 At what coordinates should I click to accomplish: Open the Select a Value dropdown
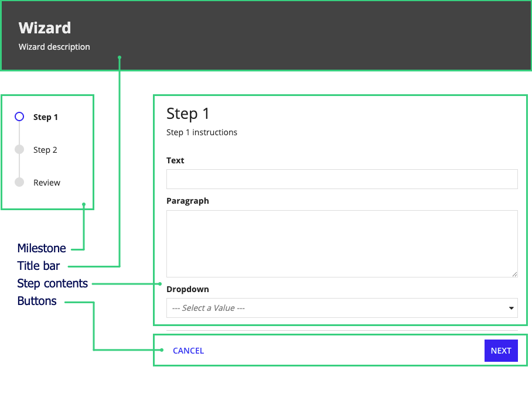pos(342,308)
